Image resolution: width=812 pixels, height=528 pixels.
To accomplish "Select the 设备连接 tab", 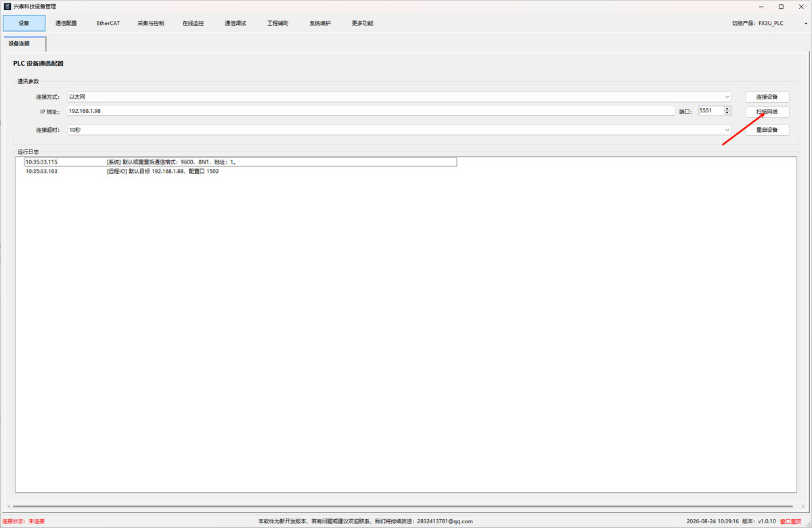I will [x=24, y=44].
